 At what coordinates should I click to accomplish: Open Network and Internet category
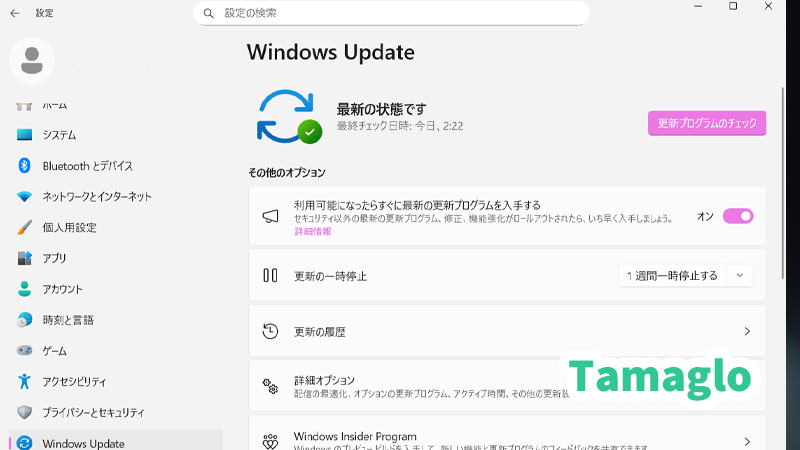(116, 196)
